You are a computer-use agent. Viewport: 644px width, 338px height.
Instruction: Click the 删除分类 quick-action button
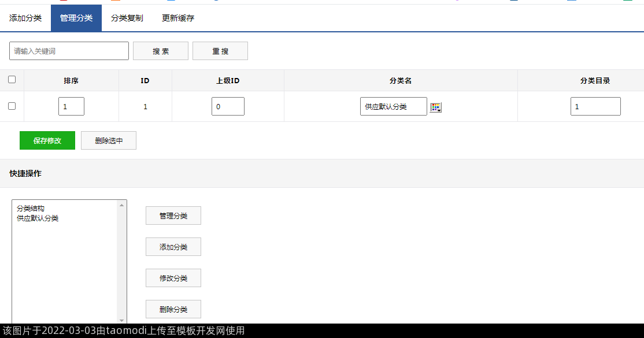click(173, 309)
